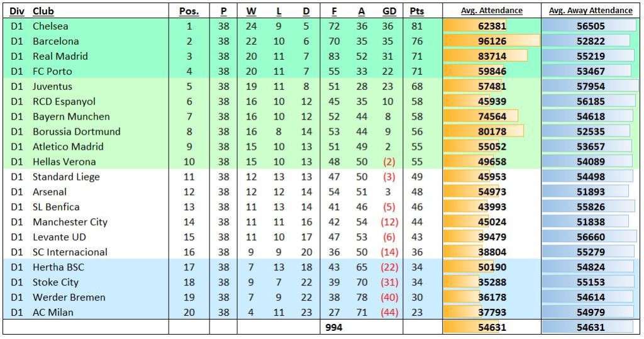
Task: Select the Avg. Away Attendance header
Action: click(x=591, y=11)
